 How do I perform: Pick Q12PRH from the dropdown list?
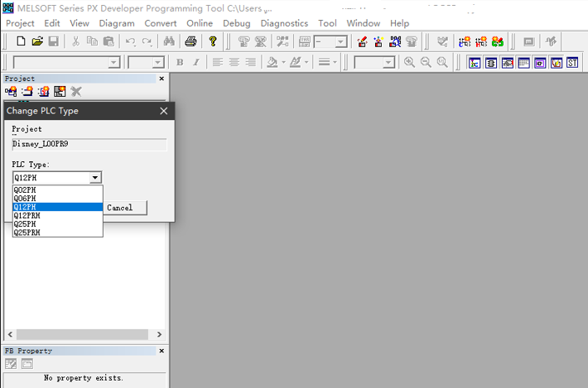point(27,215)
